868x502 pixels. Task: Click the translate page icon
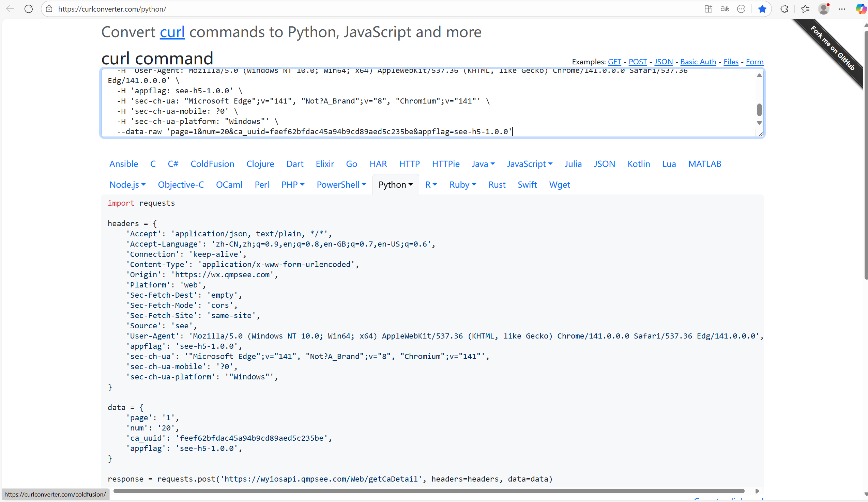click(x=725, y=9)
